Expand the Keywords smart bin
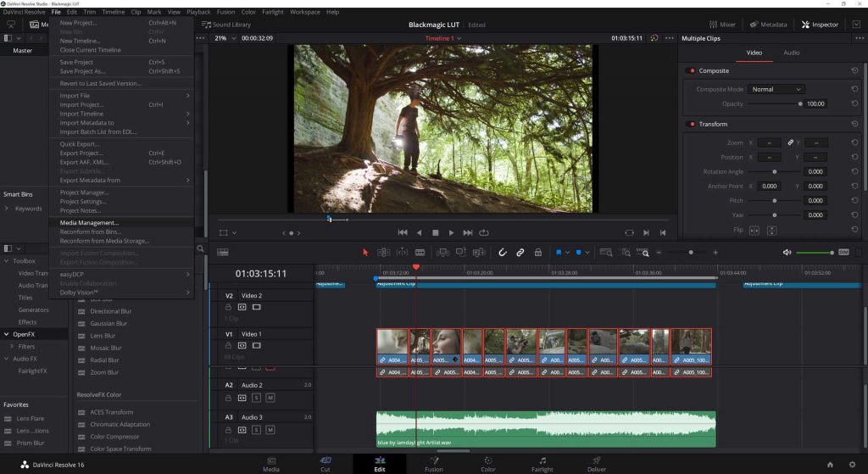 coord(7,209)
